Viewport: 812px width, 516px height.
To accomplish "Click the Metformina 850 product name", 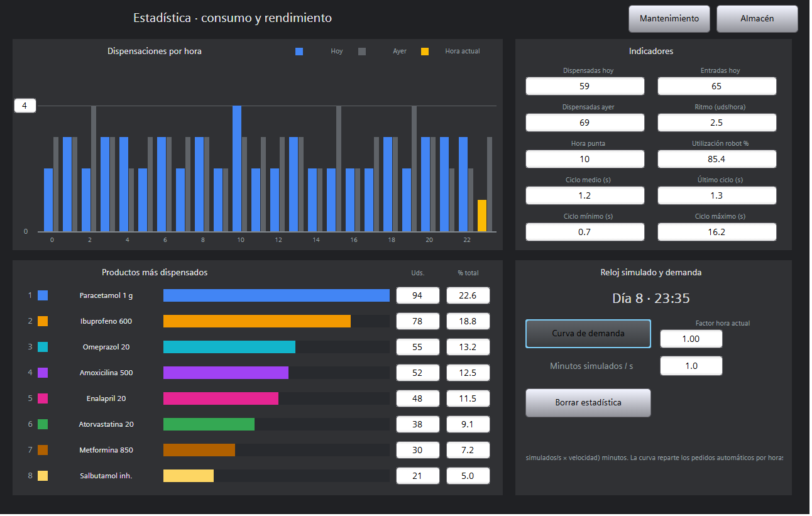I will (106, 450).
